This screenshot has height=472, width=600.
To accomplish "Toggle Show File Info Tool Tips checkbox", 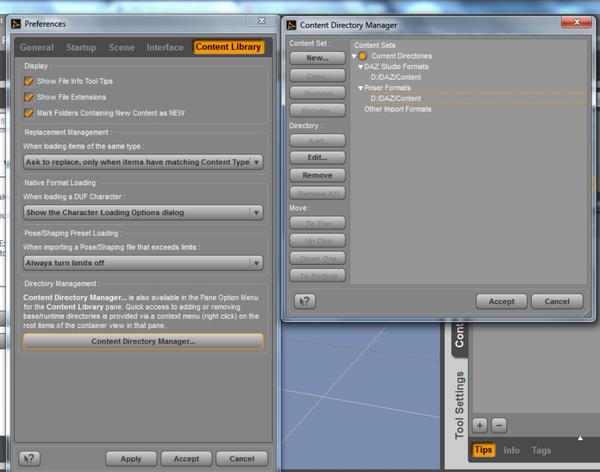I will click(29, 81).
